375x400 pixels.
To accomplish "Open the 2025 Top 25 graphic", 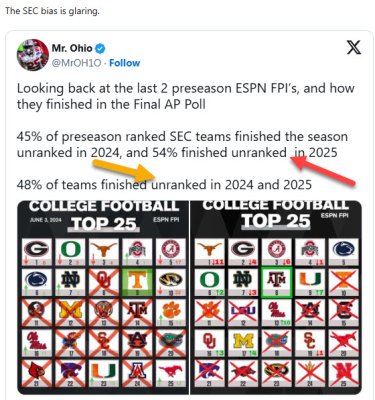I will point(276,297).
